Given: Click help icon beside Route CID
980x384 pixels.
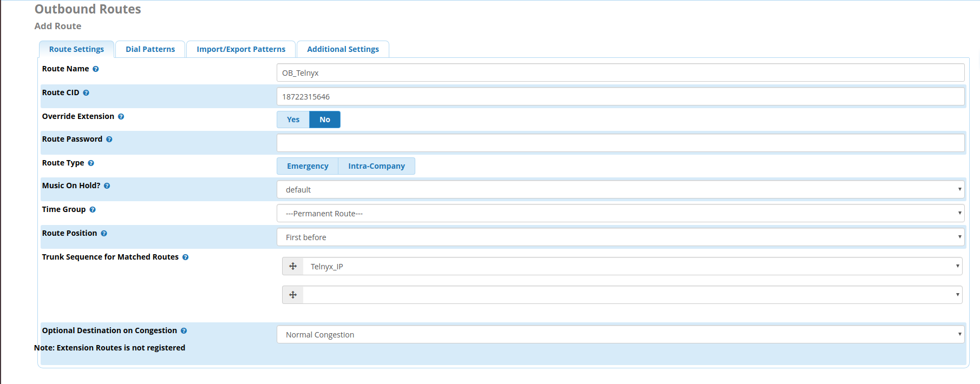Looking at the screenshot, I should pyautogui.click(x=86, y=93).
